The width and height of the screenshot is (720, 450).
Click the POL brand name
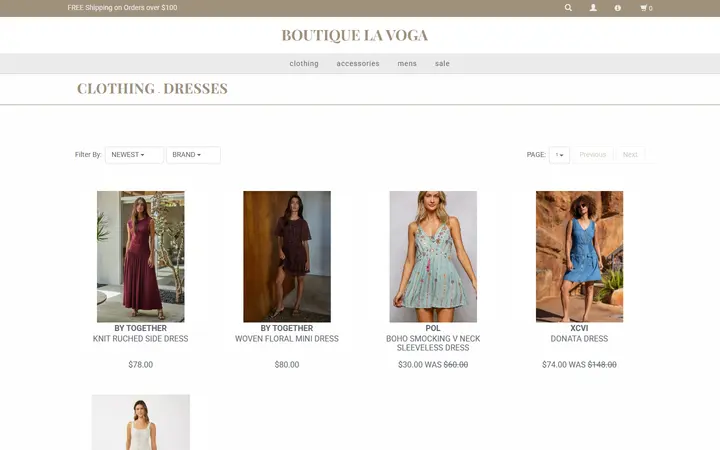pos(433,328)
